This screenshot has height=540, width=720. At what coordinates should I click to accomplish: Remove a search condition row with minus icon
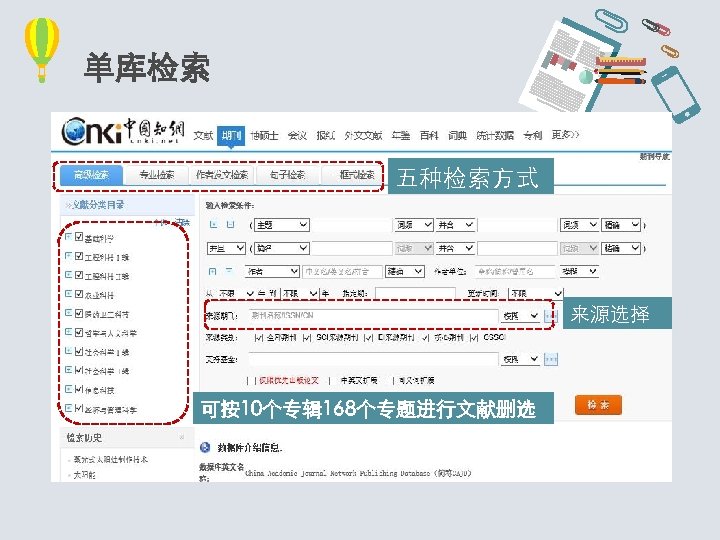point(231,225)
